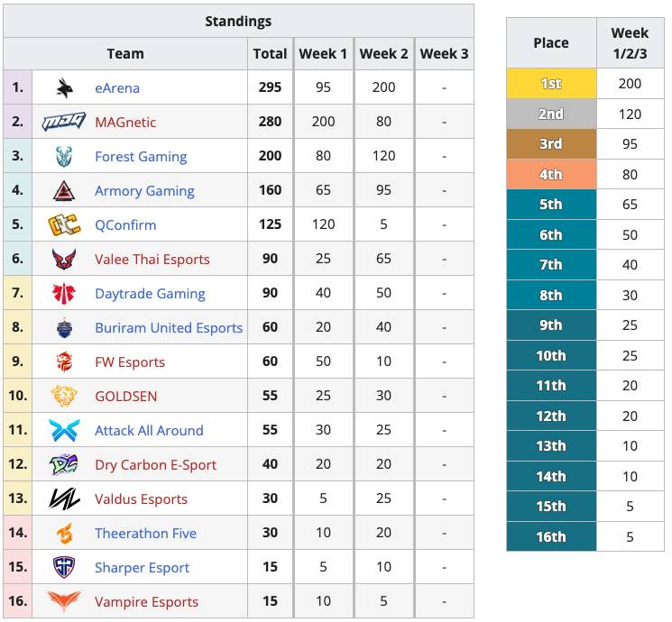Open the Sharper Esport link
672x622 pixels.
142,568
